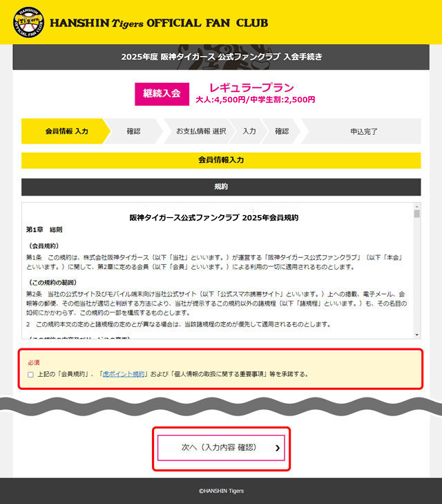442x504 pixels.
Task: Click the Hanshin Tigers fan club logo
Action: tap(28, 22)
